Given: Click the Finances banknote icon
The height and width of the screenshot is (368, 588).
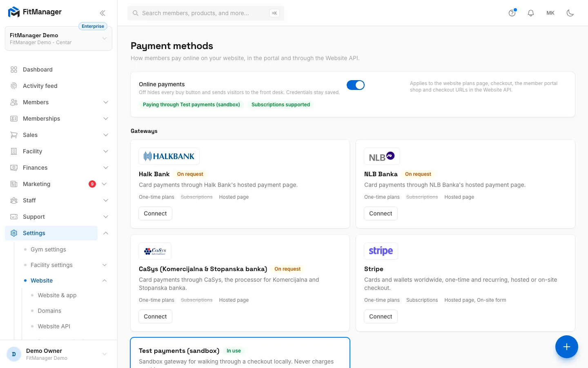Looking at the screenshot, I should (x=14, y=168).
